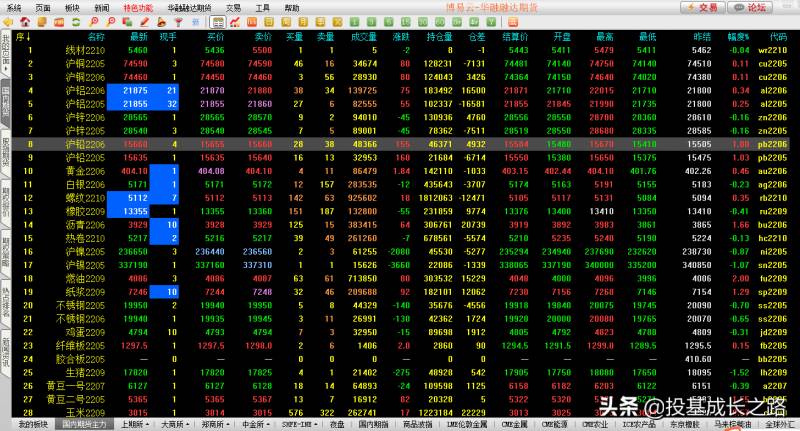
Task: Click the blue grid toolbar icon
Action: (x=196, y=22)
